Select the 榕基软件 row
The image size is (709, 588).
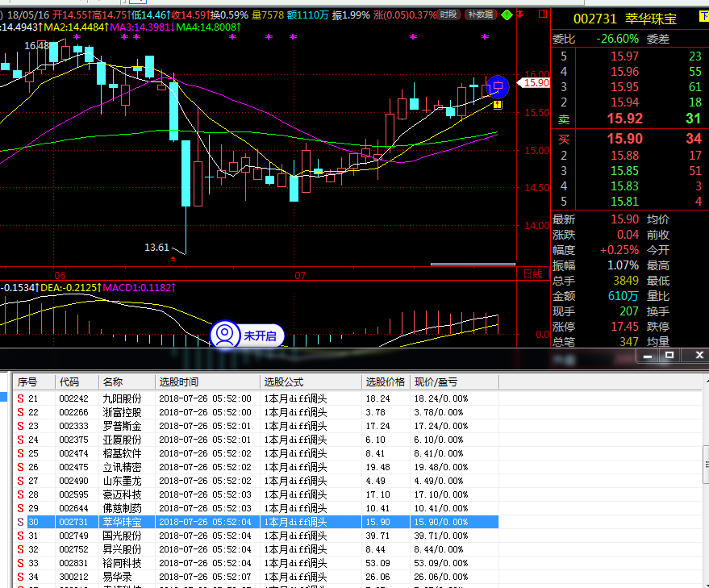[256, 453]
